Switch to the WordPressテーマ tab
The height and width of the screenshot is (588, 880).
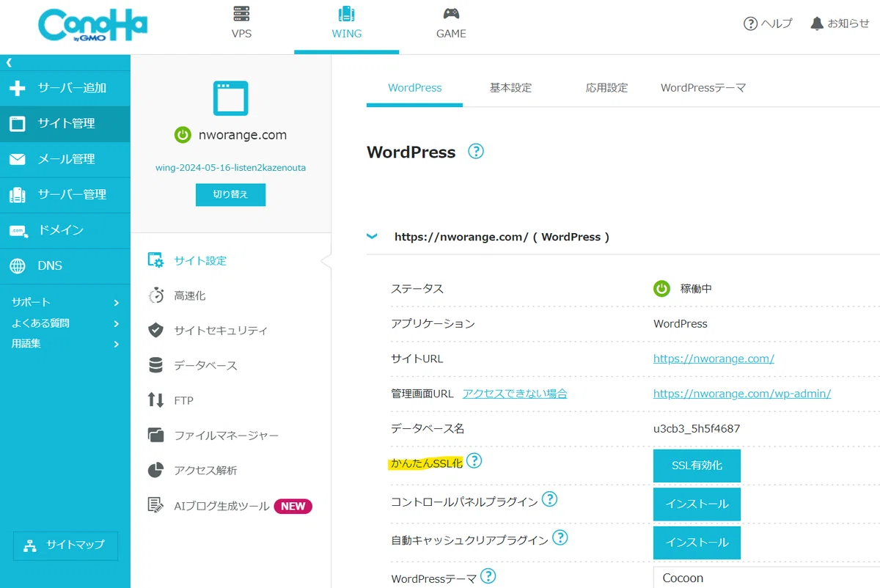tap(703, 88)
